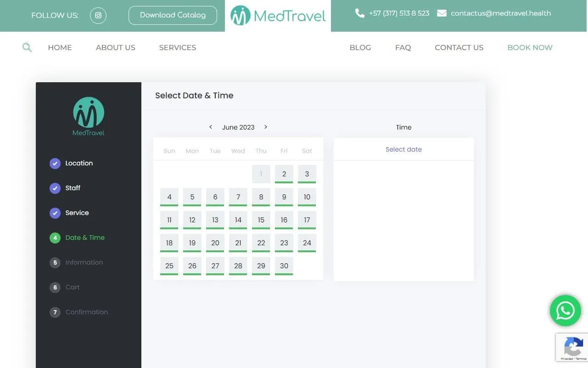Go to previous month arrow
This screenshot has width=588, height=368.
coord(211,127)
